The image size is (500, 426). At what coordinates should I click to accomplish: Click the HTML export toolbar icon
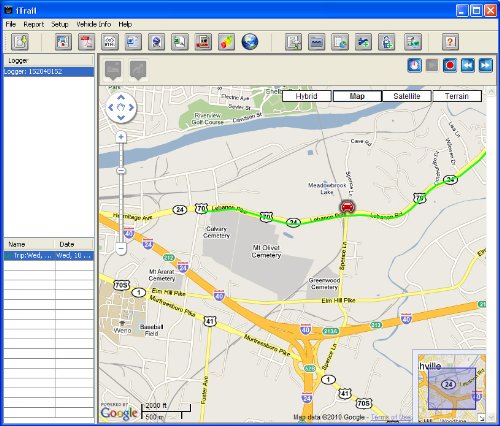coord(110,42)
